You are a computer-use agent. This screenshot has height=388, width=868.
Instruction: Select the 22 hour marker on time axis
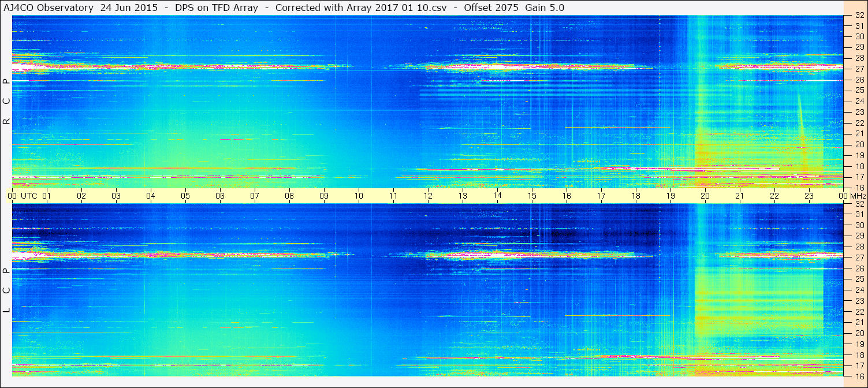click(774, 196)
